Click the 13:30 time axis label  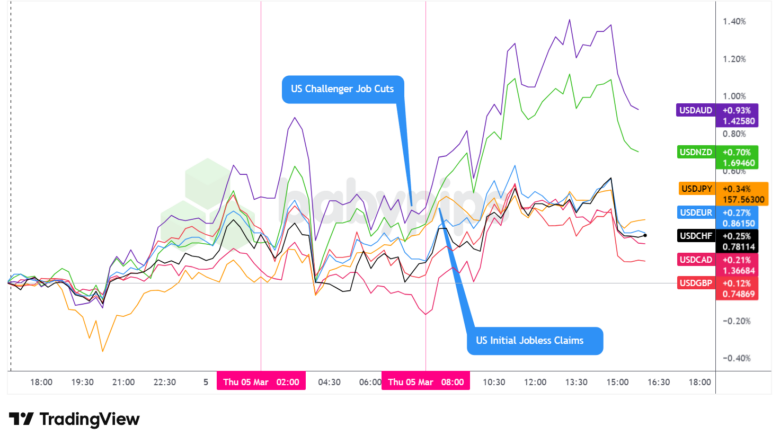[x=575, y=381]
